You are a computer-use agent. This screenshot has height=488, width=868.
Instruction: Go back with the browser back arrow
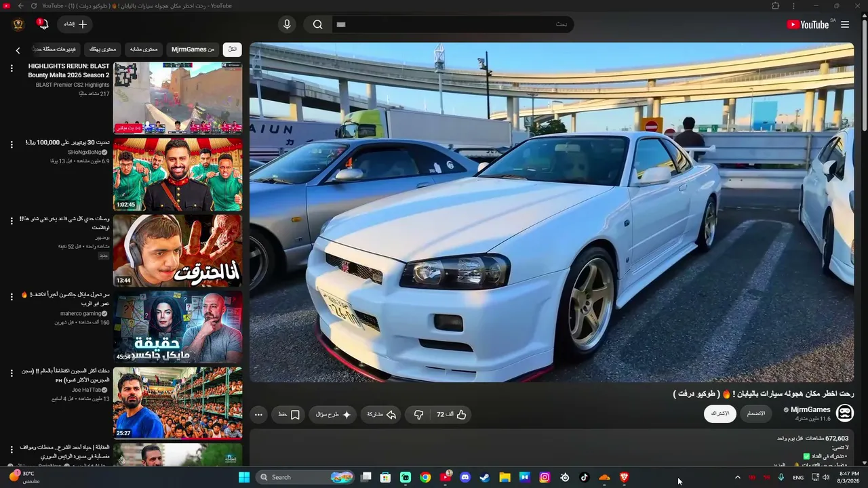pyautogui.click(x=20, y=6)
